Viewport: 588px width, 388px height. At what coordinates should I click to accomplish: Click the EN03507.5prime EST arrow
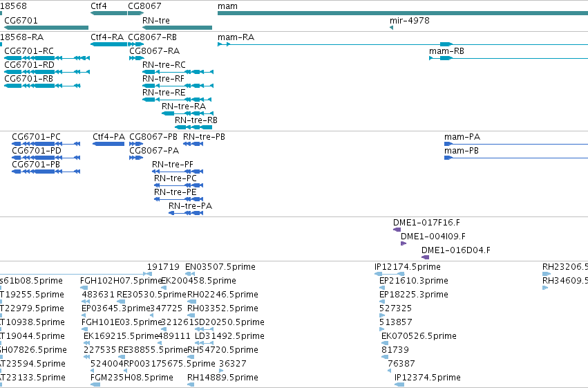tap(190, 274)
